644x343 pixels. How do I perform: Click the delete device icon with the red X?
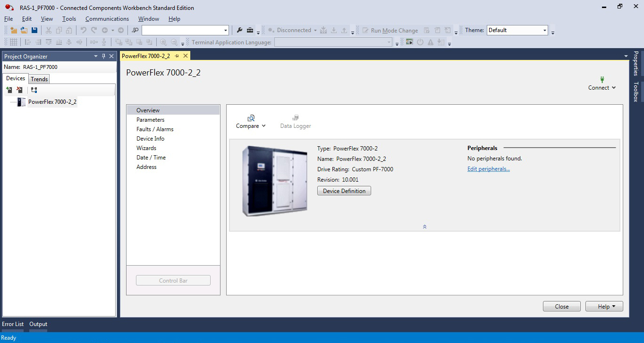click(19, 90)
